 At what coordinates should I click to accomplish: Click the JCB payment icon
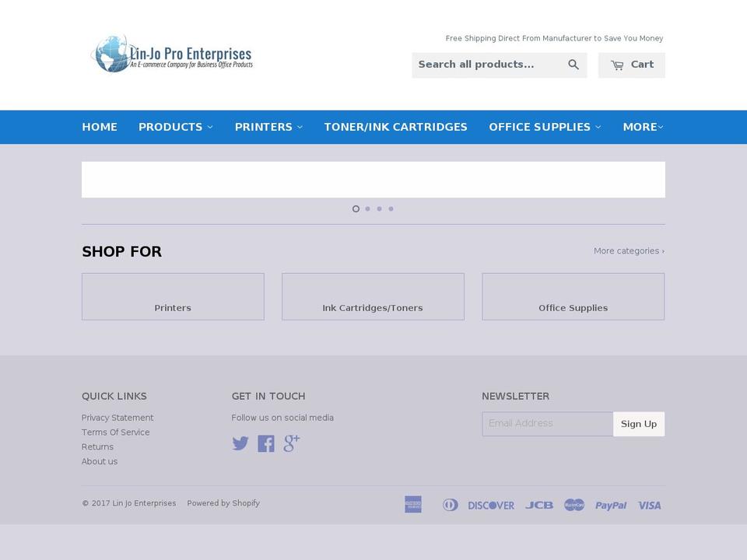pos(539,505)
